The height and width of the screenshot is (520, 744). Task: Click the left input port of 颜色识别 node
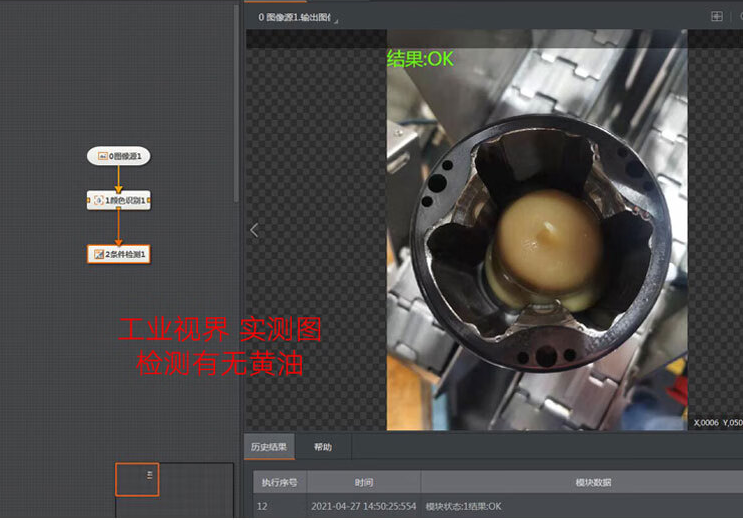[89, 201]
